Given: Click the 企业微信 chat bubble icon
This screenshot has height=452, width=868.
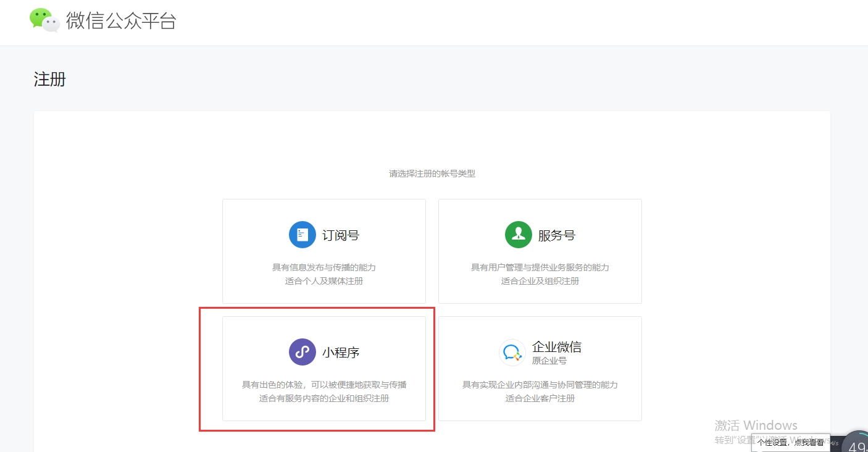Looking at the screenshot, I should pyautogui.click(x=512, y=353).
